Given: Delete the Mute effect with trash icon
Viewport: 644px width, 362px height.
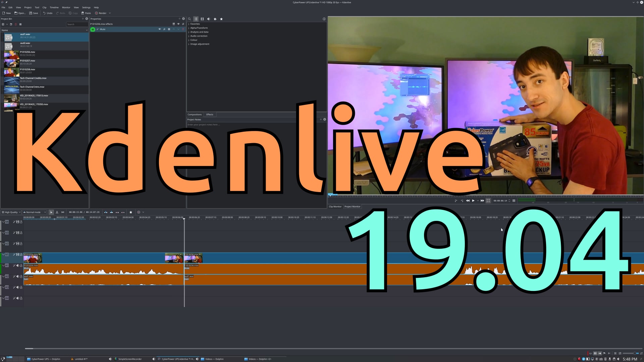Looking at the screenshot, I should 183,29.
